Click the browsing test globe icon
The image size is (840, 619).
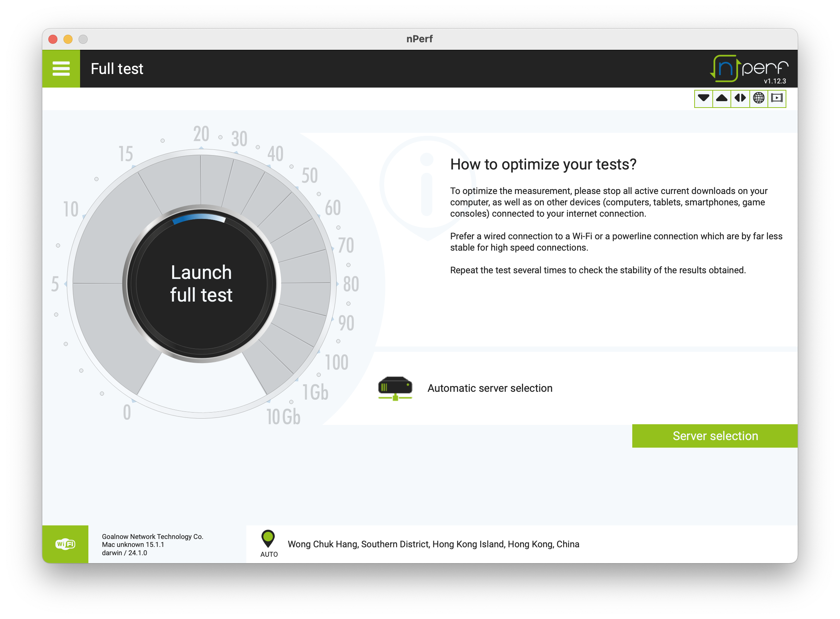point(758,98)
